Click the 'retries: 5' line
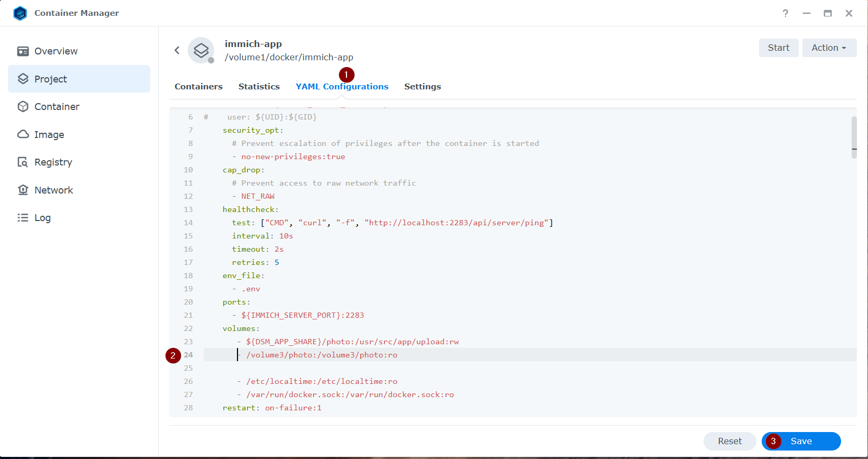The width and height of the screenshot is (868, 459). click(255, 262)
